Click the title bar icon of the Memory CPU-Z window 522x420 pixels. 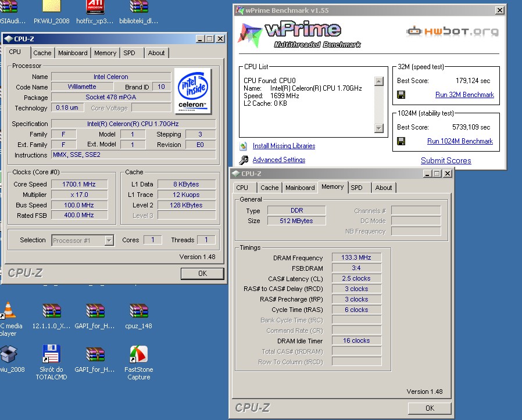click(x=235, y=174)
